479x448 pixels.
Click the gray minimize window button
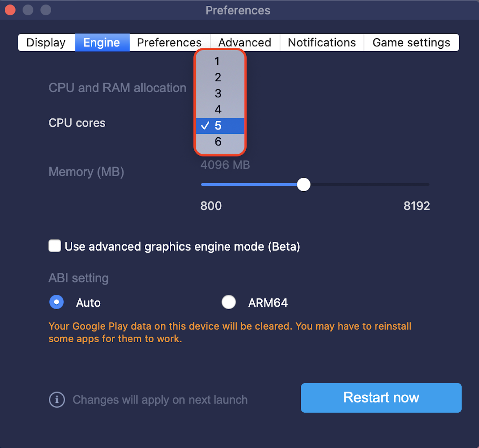tap(28, 10)
